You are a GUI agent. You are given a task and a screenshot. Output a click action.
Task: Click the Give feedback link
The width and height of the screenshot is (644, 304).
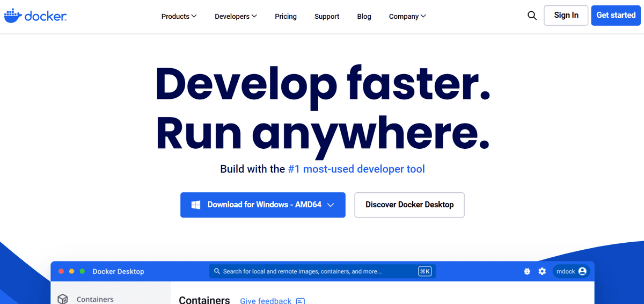click(x=266, y=301)
